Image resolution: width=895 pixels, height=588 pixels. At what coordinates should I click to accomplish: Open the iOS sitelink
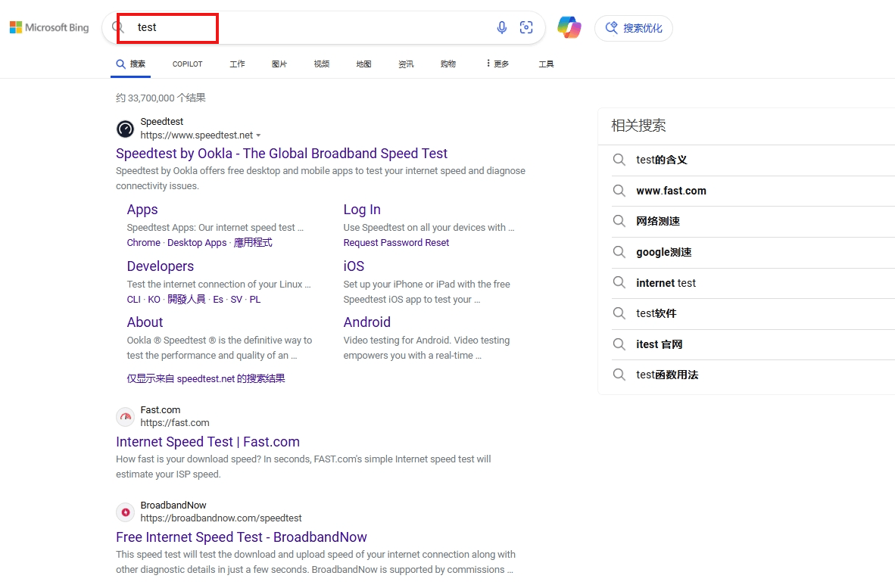[x=354, y=266]
